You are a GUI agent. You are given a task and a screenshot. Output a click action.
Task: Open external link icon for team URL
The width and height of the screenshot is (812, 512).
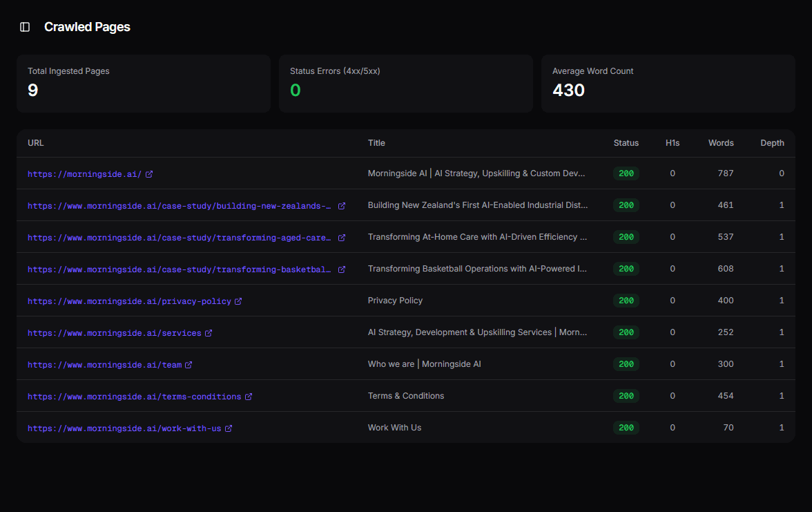(189, 365)
